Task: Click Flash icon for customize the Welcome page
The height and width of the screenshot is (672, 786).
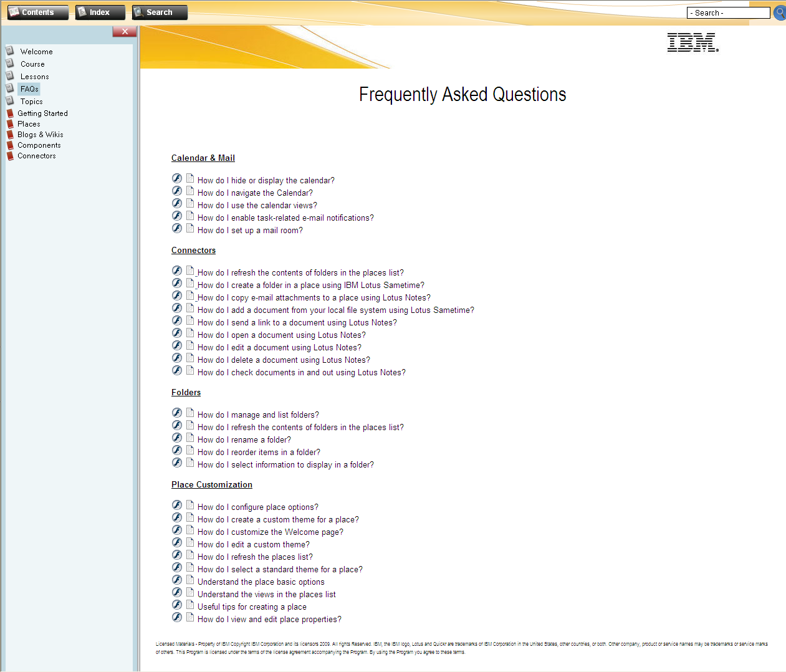Action: (177, 530)
